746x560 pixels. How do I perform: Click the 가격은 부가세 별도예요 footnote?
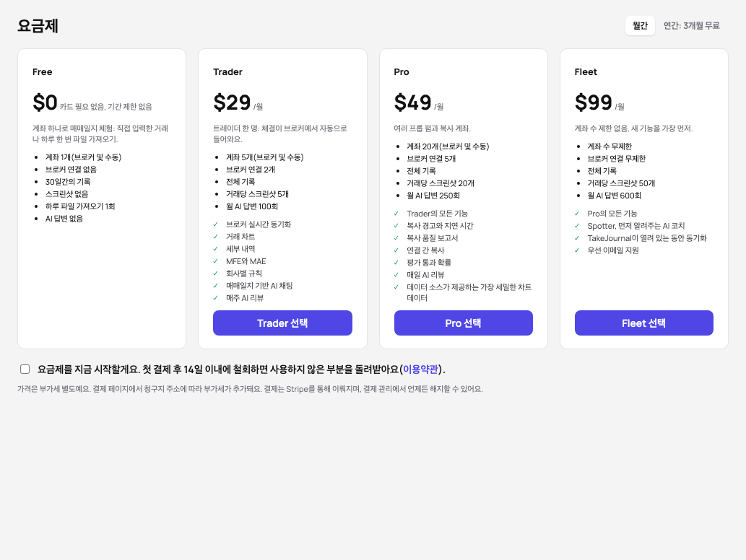pyautogui.click(x=251, y=389)
